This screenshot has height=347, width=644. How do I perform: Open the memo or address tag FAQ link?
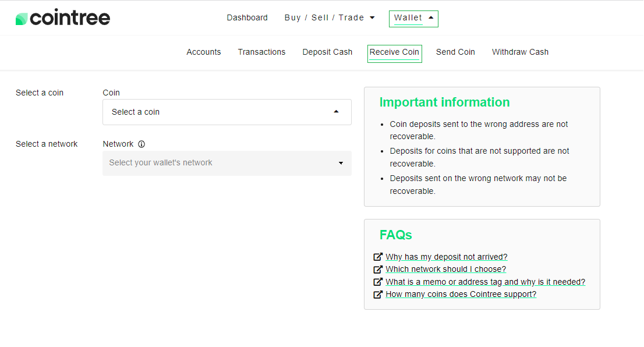486,282
